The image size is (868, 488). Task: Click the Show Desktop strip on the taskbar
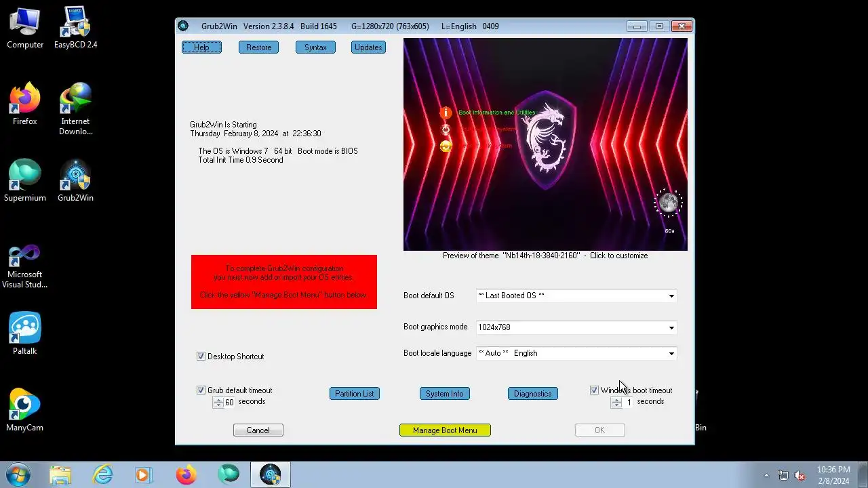(863, 475)
